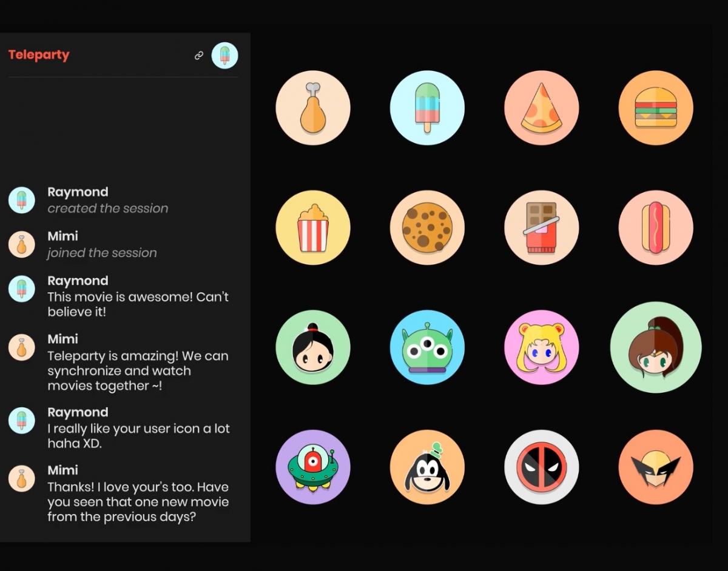Pick the Wolverine mask avatar icon

click(656, 467)
